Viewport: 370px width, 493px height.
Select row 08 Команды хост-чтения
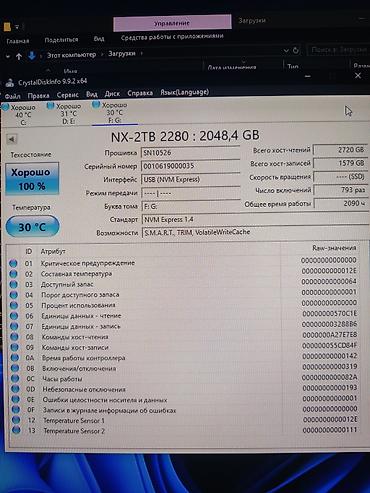(183, 336)
